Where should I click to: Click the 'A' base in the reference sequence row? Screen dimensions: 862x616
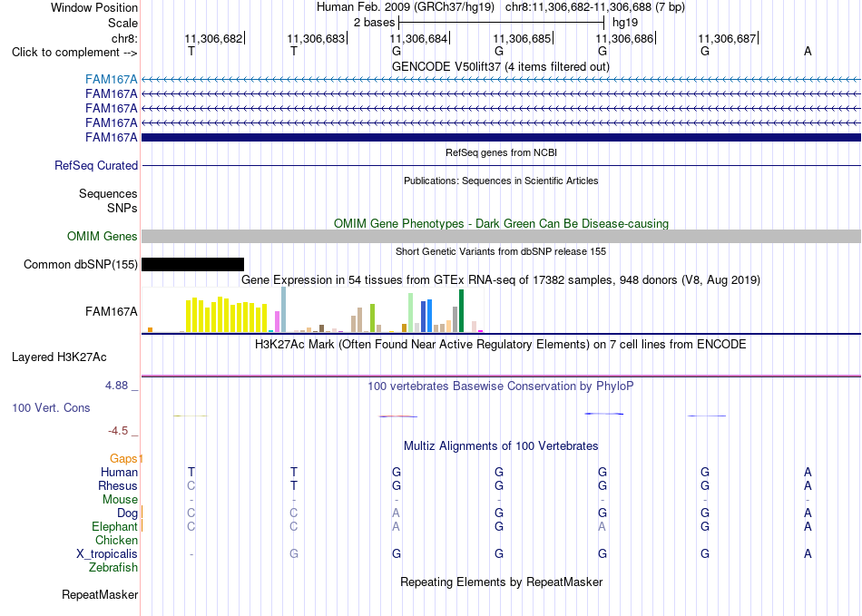pos(808,51)
